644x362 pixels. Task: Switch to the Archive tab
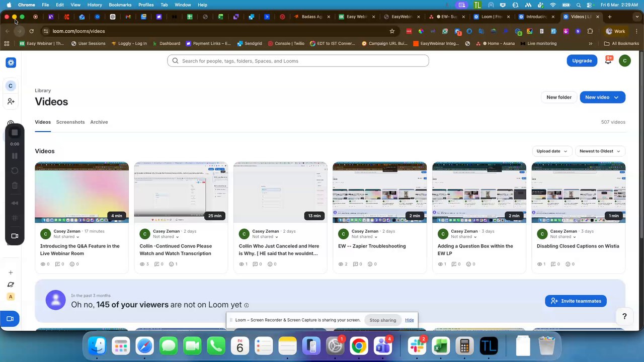coord(99,122)
